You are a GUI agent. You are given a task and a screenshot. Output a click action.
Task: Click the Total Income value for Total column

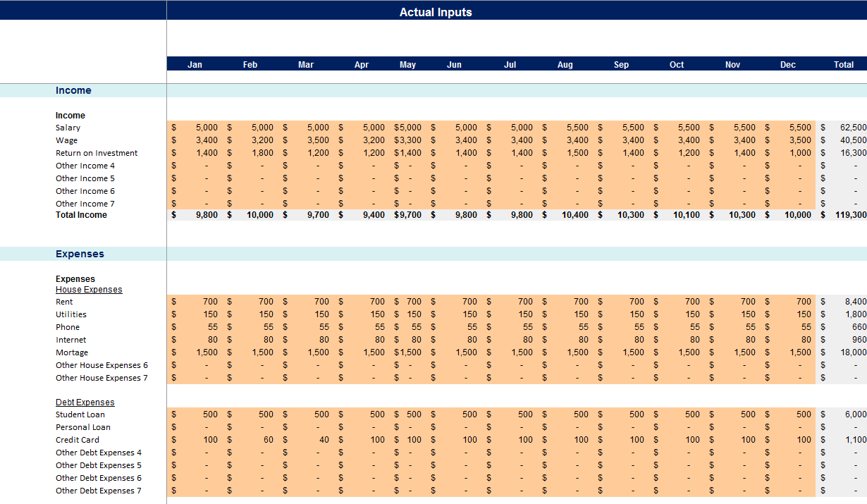click(x=842, y=215)
